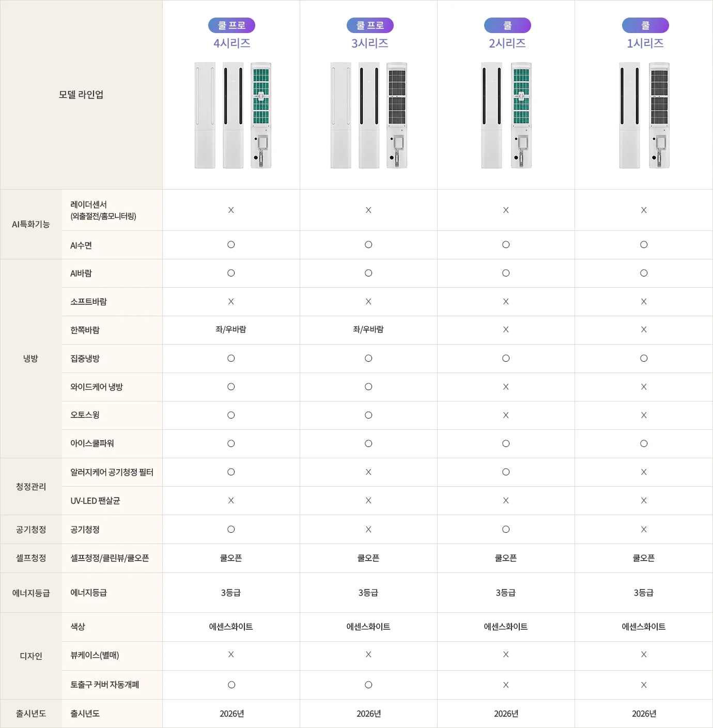Viewport: 713px width, 728px height.
Task: Click the circle mark for AI수면 under 3시리즈
Action: click(368, 245)
